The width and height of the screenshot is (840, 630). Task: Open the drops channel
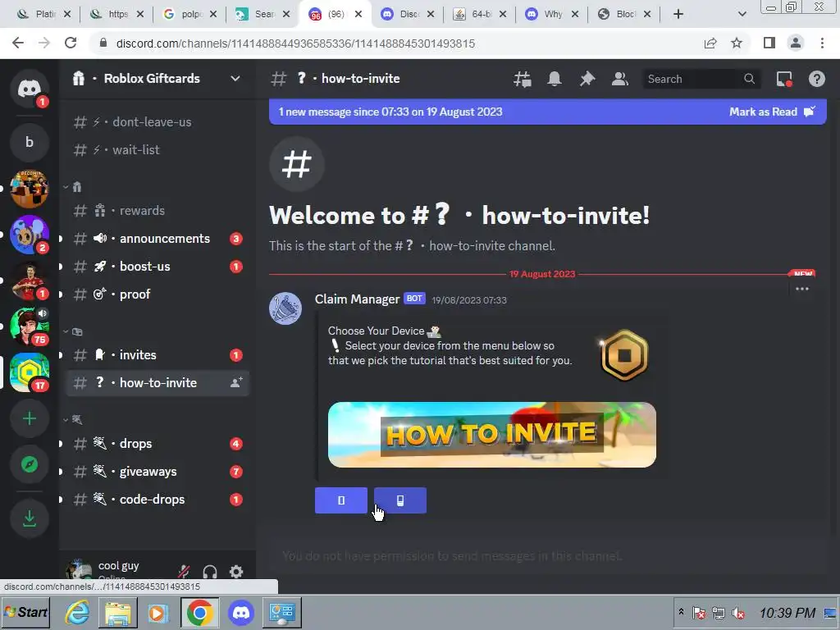157,444
